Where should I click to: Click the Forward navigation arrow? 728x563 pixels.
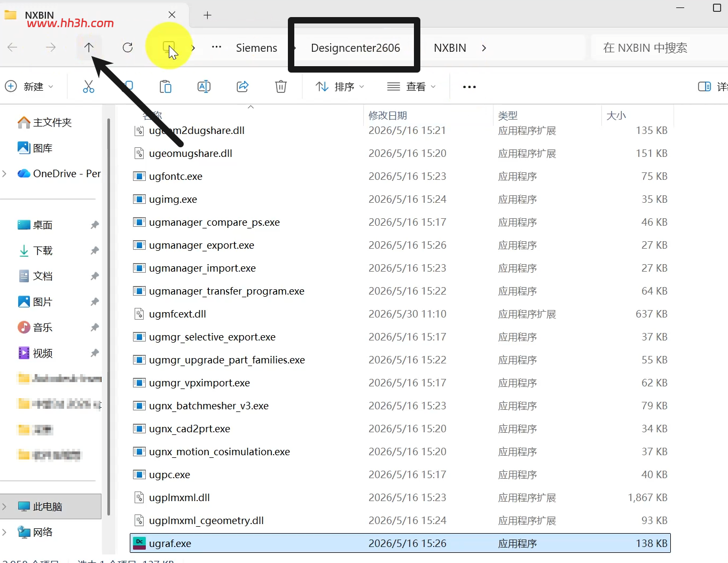51,47
